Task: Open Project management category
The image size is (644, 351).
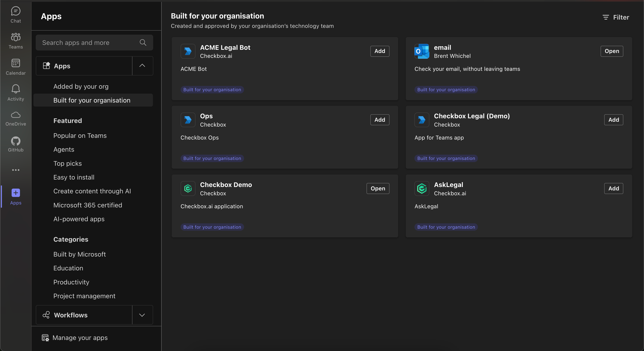Action: [84, 296]
